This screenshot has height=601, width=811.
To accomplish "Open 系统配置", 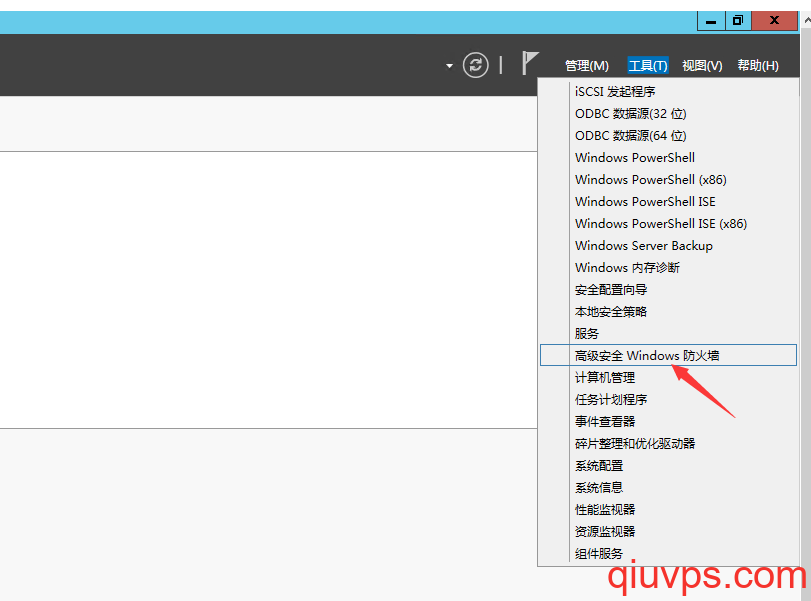I will coord(668,465).
